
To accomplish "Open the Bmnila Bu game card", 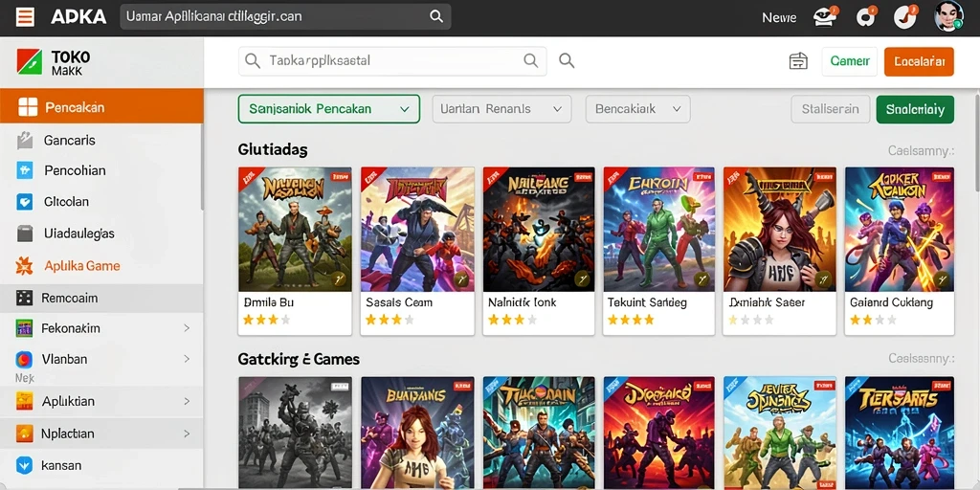I will pyautogui.click(x=295, y=251).
